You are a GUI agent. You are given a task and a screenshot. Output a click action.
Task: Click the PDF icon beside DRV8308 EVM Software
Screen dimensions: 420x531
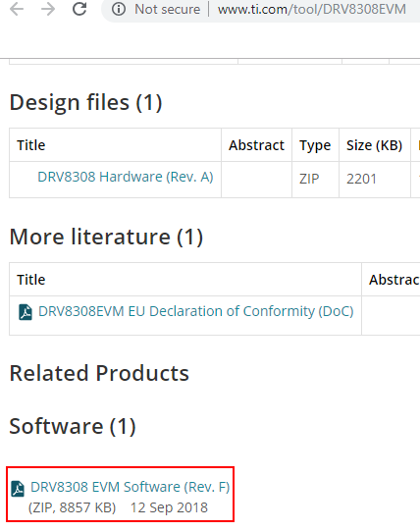coord(18,489)
